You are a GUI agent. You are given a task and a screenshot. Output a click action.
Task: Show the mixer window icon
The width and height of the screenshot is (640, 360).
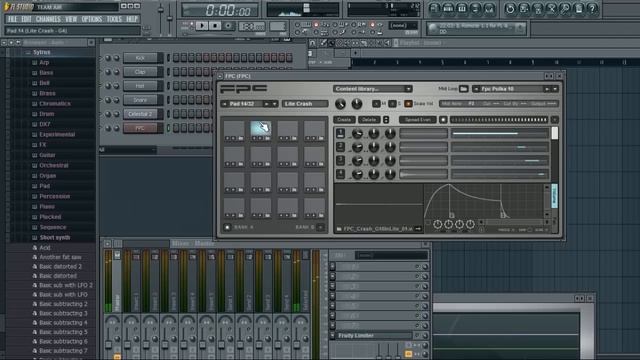[489, 9]
